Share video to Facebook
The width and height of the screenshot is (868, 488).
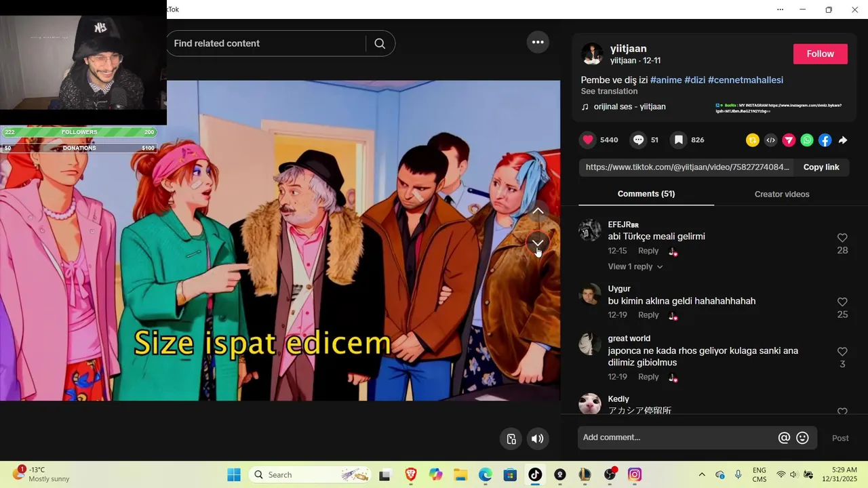coord(825,140)
